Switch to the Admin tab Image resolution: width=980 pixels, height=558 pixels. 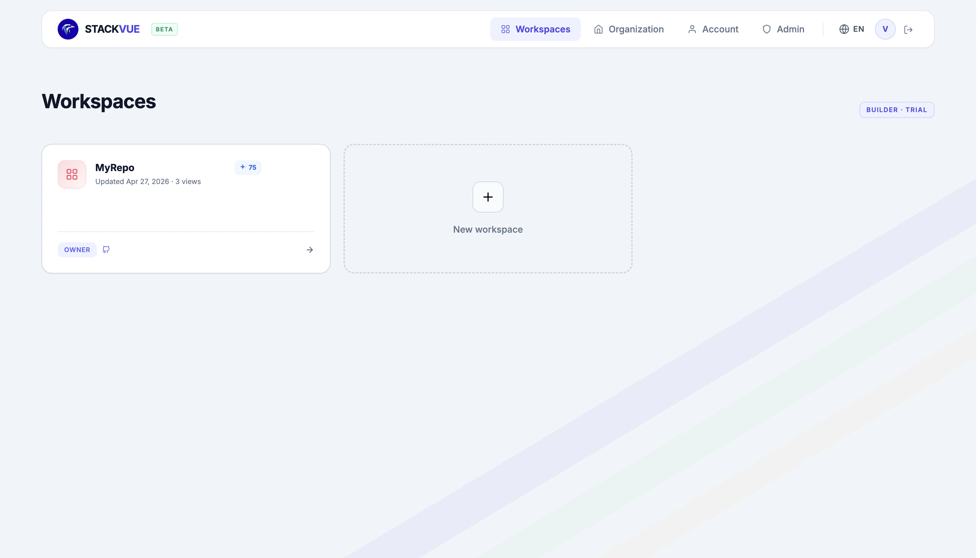click(783, 29)
